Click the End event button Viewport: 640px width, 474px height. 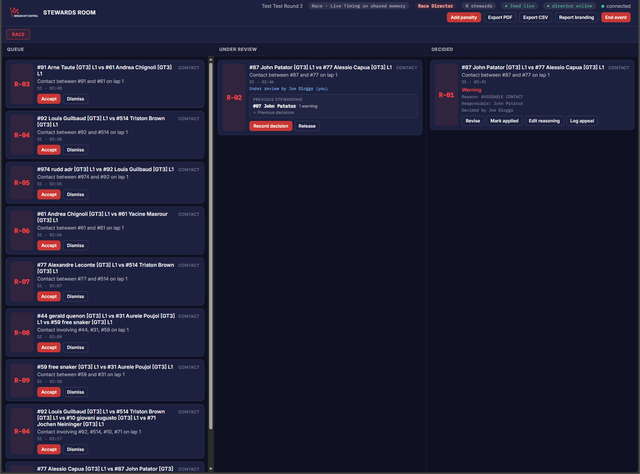(616, 17)
